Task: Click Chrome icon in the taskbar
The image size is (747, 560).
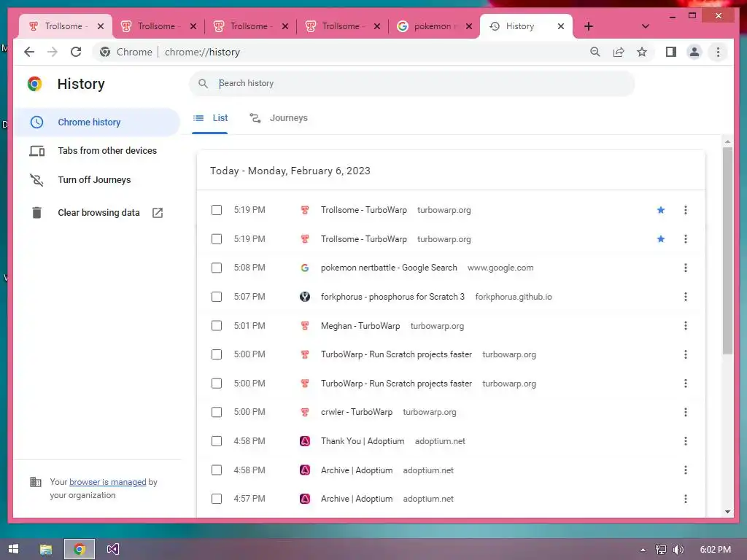Action: pyautogui.click(x=80, y=550)
